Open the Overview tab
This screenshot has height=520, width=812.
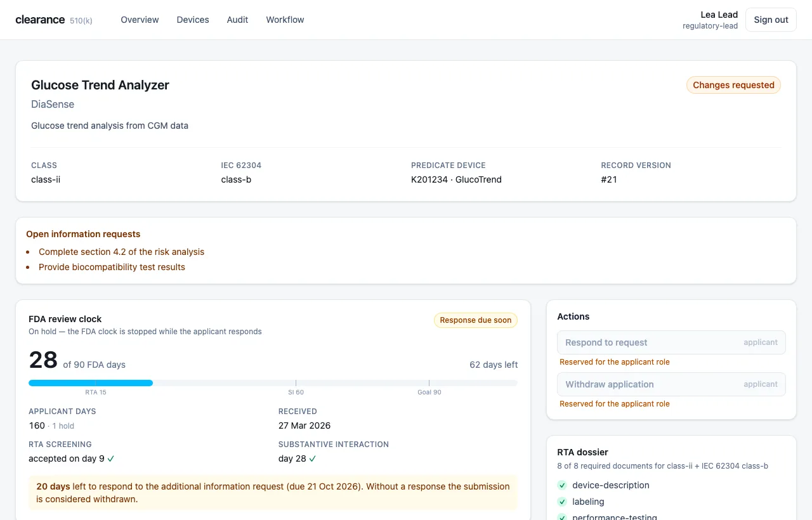click(140, 20)
